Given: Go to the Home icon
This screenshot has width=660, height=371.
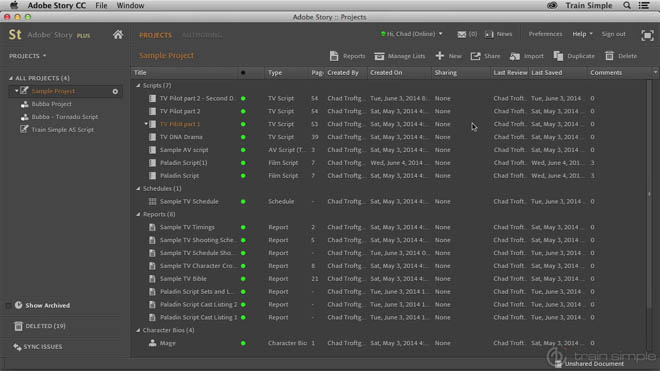Looking at the screenshot, I should point(118,35).
